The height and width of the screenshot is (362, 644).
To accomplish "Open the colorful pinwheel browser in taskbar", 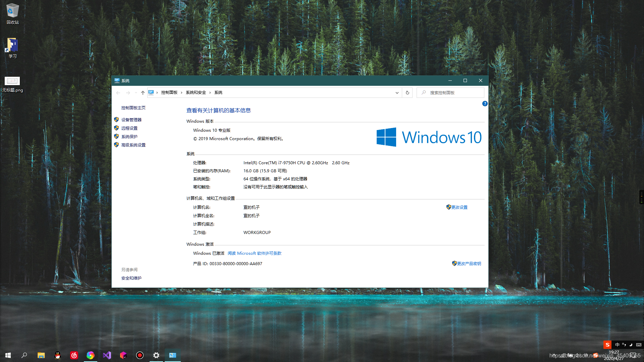I will pyautogui.click(x=90, y=355).
